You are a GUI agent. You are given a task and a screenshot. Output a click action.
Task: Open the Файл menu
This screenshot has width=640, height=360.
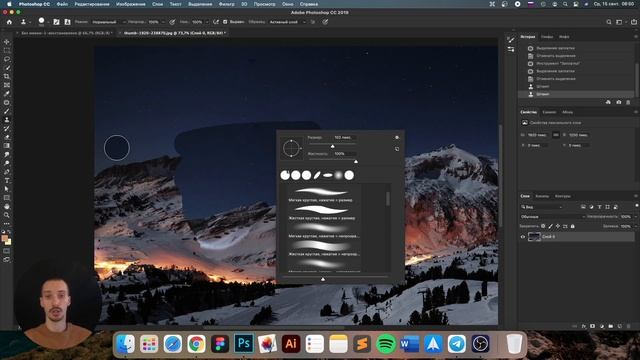click(x=62, y=4)
